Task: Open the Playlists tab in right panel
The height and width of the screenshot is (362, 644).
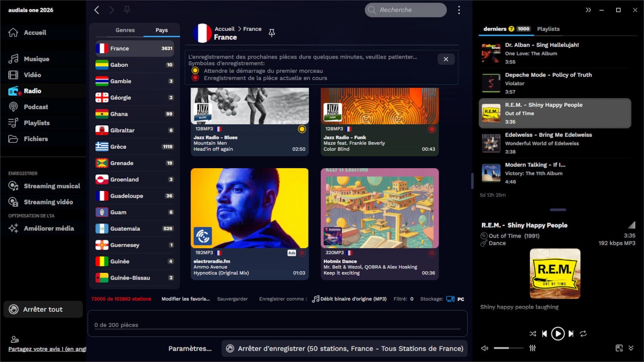Action: 548,29
